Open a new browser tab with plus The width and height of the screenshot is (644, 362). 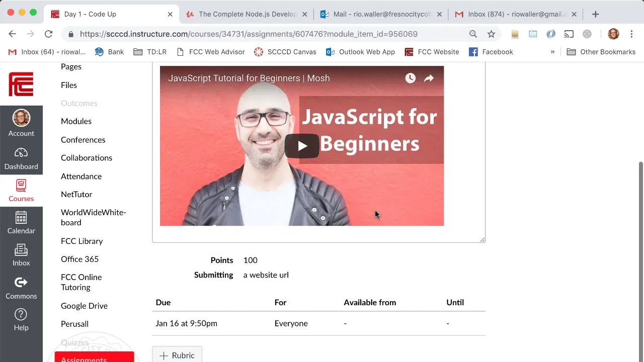click(596, 14)
